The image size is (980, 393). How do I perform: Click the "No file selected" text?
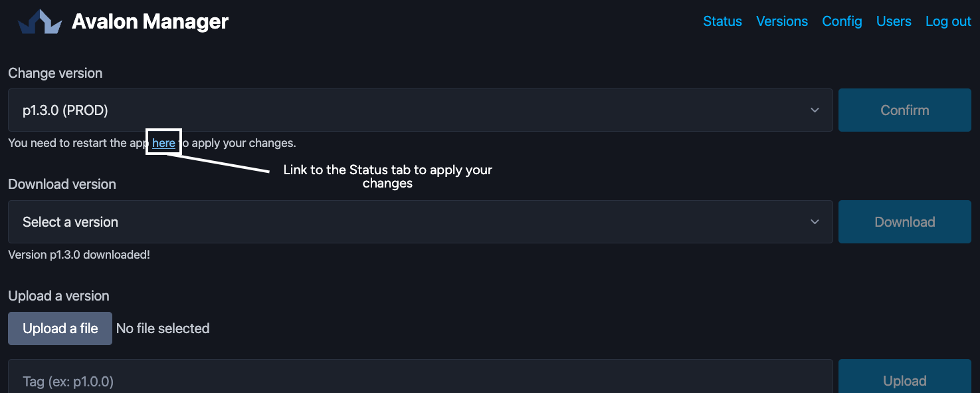[x=163, y=328]
